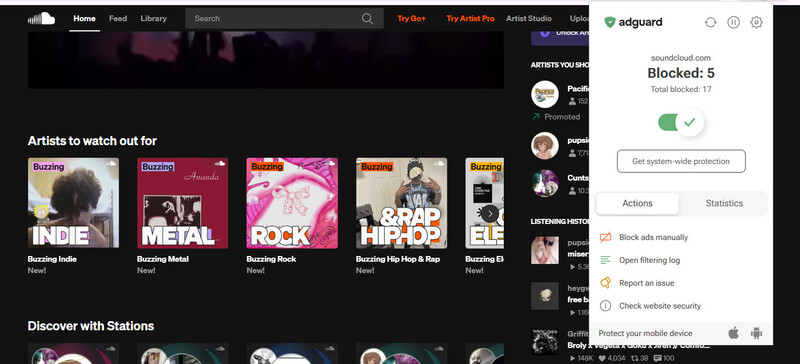
Task: Click the Report an issue megaphone icon
Action: [606, 283]
